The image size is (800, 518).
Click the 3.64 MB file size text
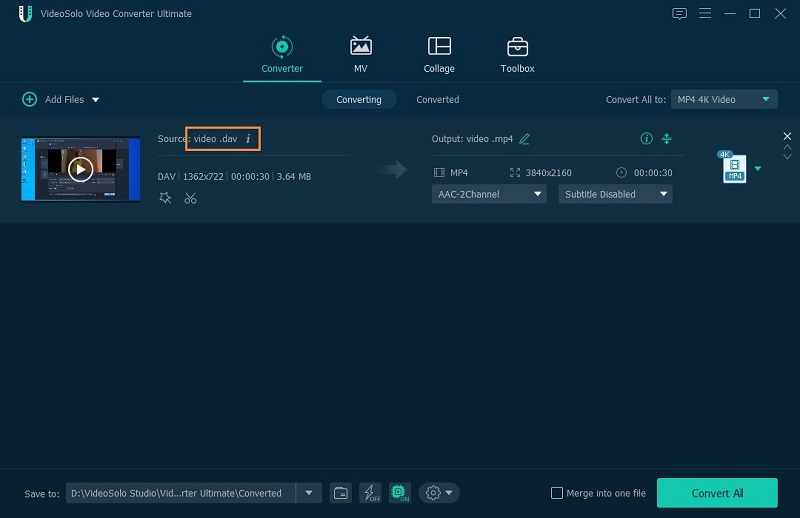(294, 177)
